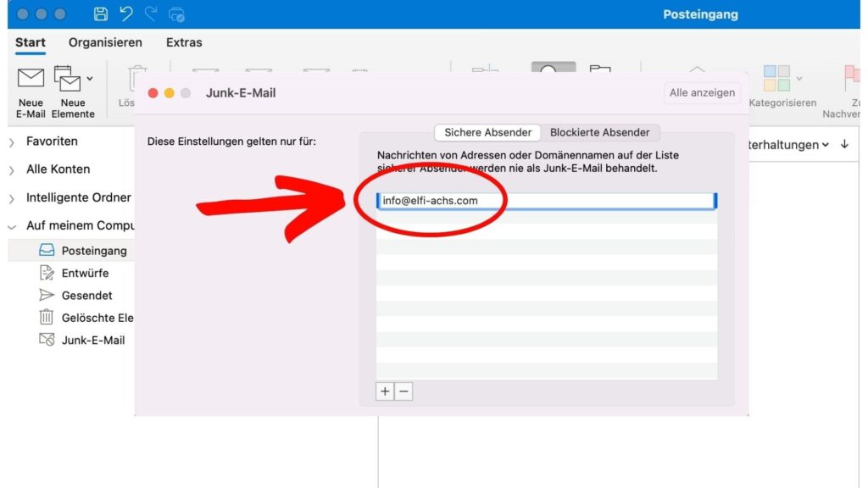Click the save icon in title bar
This screenshot has width=868, height=488.
coord(101,14)
